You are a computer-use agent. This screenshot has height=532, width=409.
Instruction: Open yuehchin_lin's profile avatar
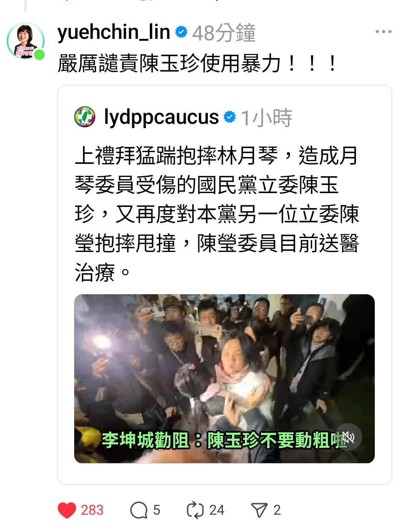tap(25, 41)
